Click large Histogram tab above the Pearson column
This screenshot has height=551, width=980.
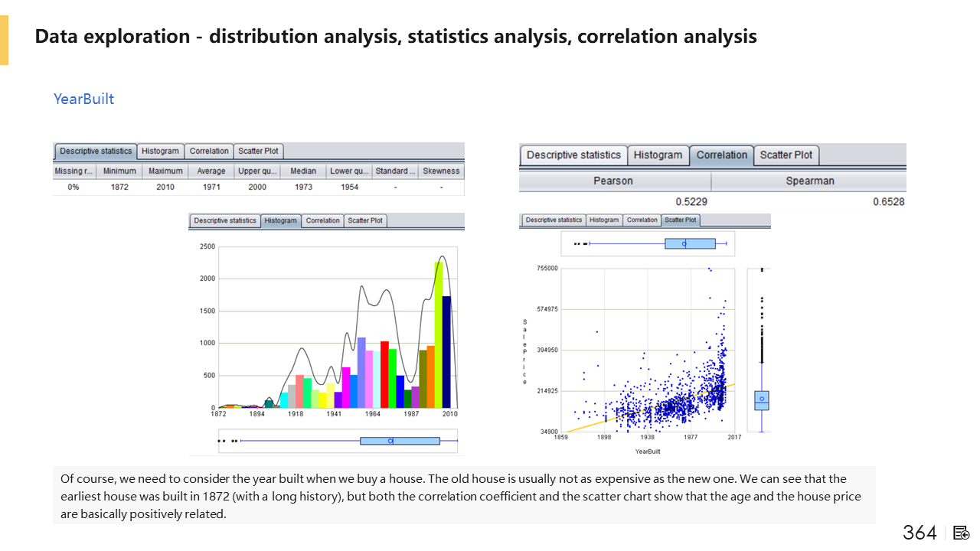point(658,155)
